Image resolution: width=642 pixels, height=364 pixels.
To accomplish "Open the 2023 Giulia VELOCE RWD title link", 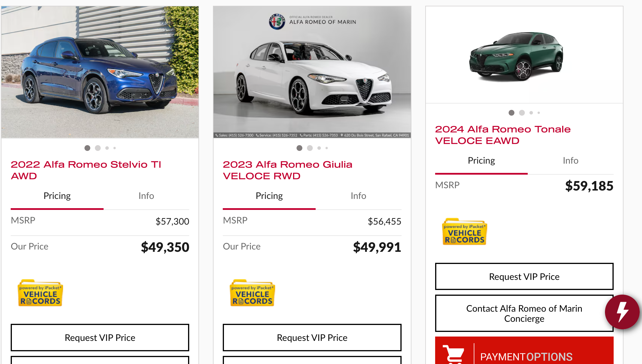I will 287,170.
